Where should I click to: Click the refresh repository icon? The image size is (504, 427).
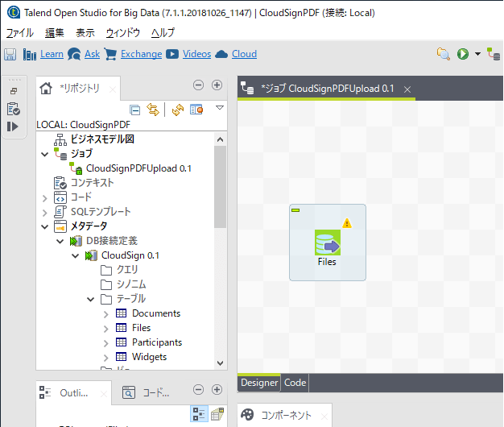(x=178, y=110)
